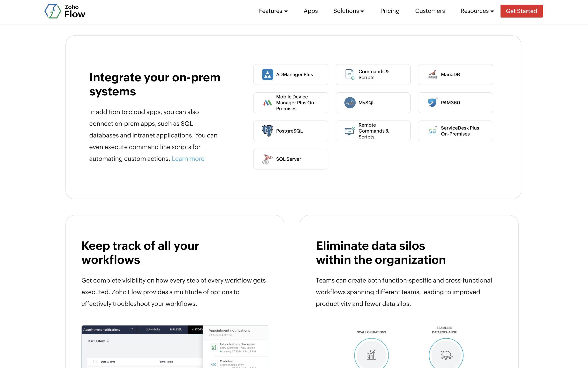Image resolution: width=588 pixels, height=368 pixels.
Task: Click the Mobile Device Manager Plus On-Premises label
Action: tap(296, 103)
